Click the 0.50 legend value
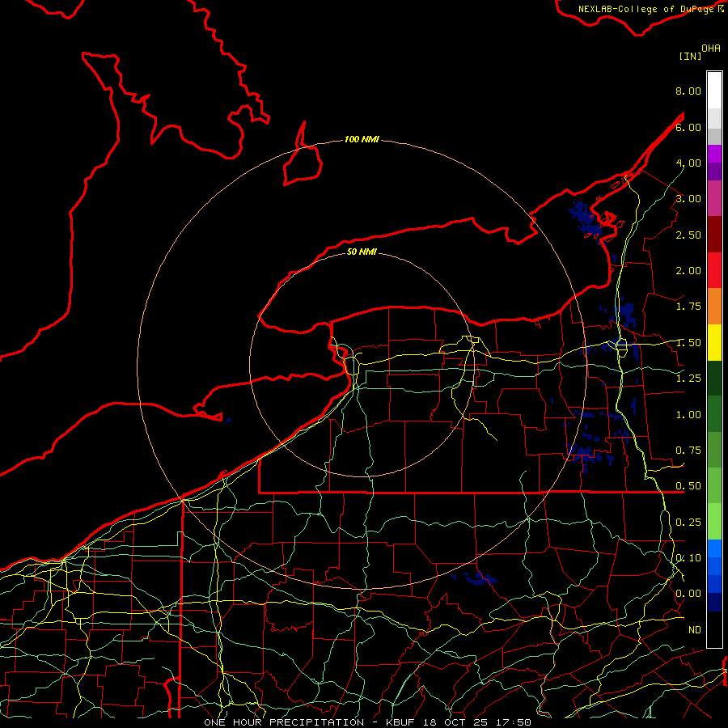The image size is (728, 728). tap(688, 486)
